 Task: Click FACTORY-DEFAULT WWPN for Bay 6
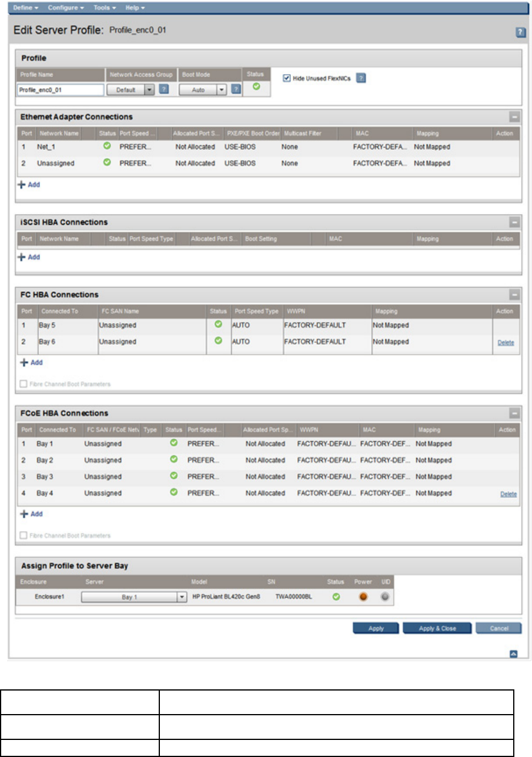tap(314, 342)
